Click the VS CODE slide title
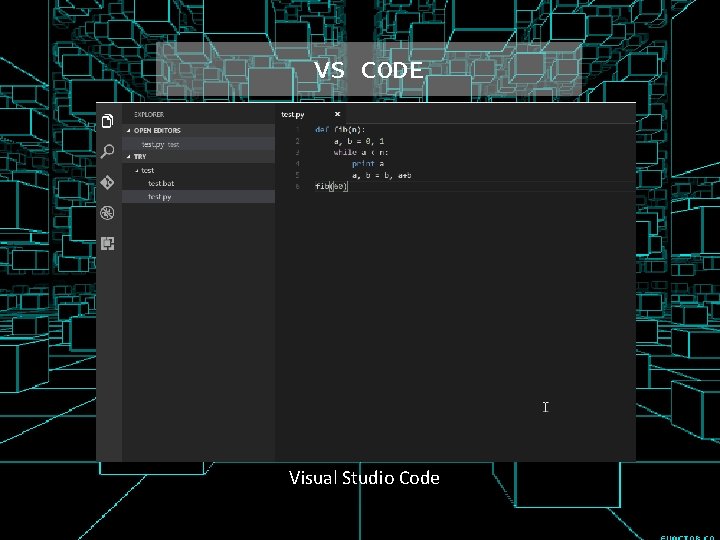 (x=369, y=70)
